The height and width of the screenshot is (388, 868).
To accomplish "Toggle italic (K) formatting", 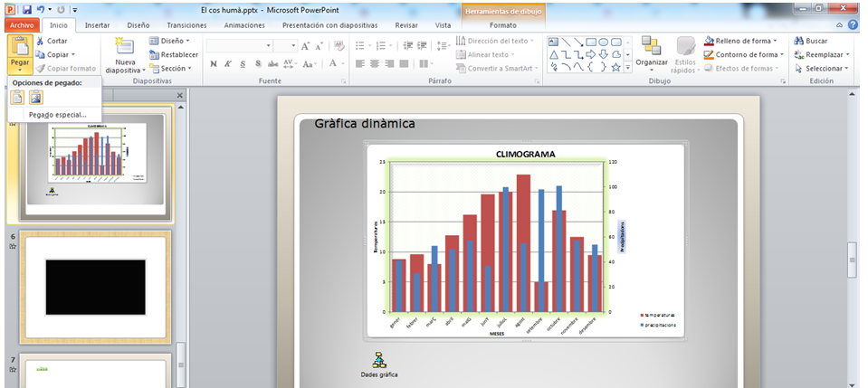I will [x=227, y=64].
